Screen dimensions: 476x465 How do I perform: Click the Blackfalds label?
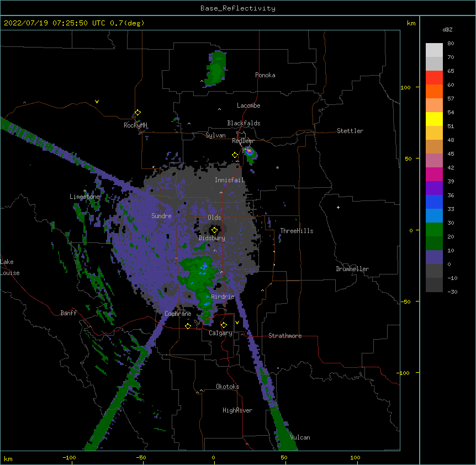pos(244,123)
